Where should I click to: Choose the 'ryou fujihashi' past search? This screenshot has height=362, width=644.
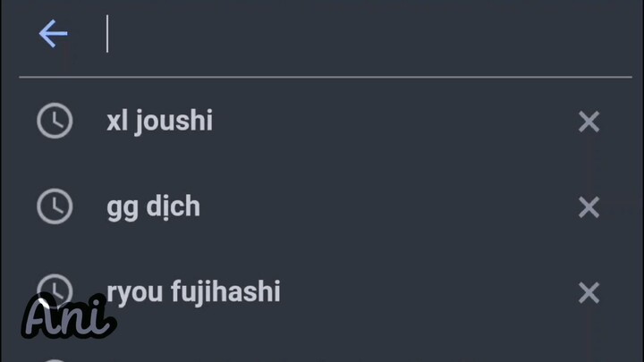pos(193,292)
